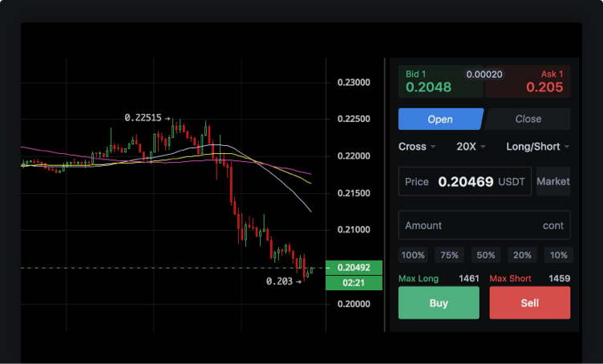Image resolution: width=603 pixels, height=364 pixels.
Task: Click the 0.22500 price axis label
Action: tap(354, 119)
